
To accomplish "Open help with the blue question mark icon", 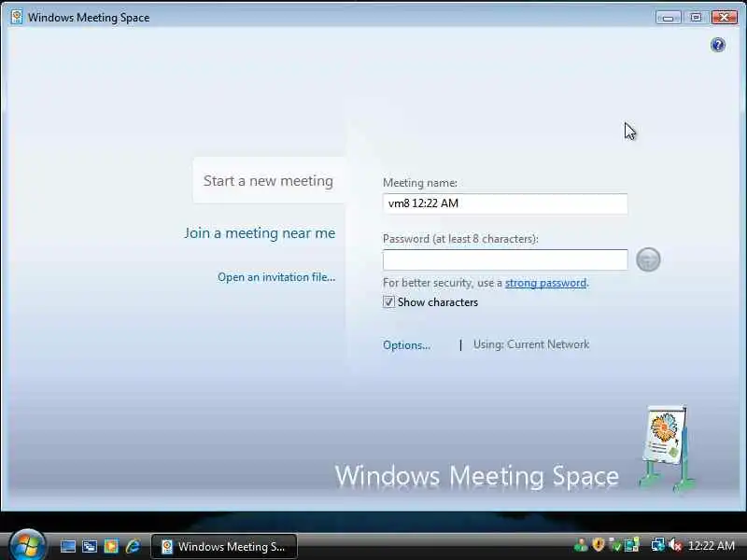I will 717,45.
